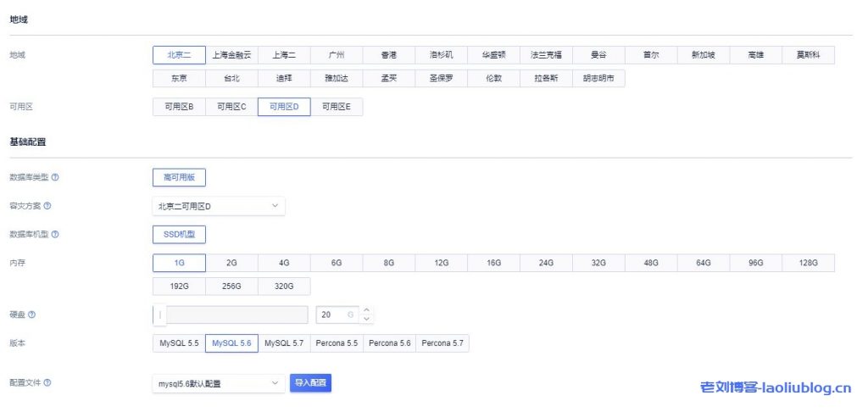
Task: Click help icon beside 容灾方案 label
Action: [47, 206]
